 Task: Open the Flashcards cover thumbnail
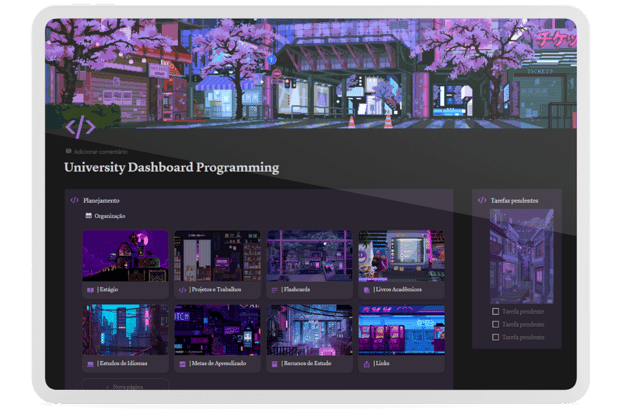click(x=309, y=256)
